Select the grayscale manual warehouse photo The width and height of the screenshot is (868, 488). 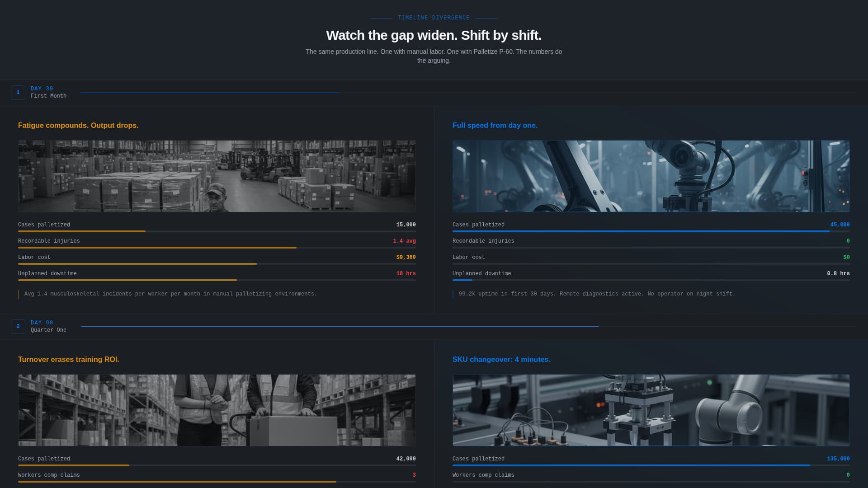[x=217, y=176]
